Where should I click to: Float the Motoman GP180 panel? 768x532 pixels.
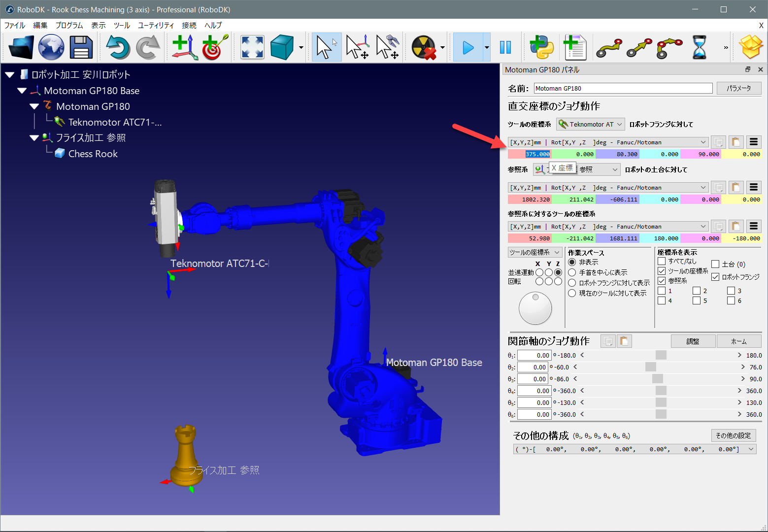click(x=748, y=69)
